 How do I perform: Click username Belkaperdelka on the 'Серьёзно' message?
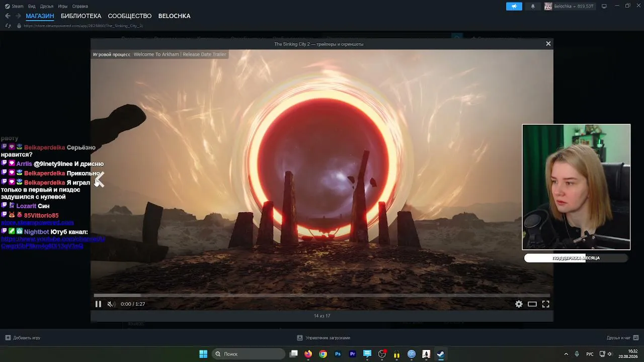pos(45,147)
